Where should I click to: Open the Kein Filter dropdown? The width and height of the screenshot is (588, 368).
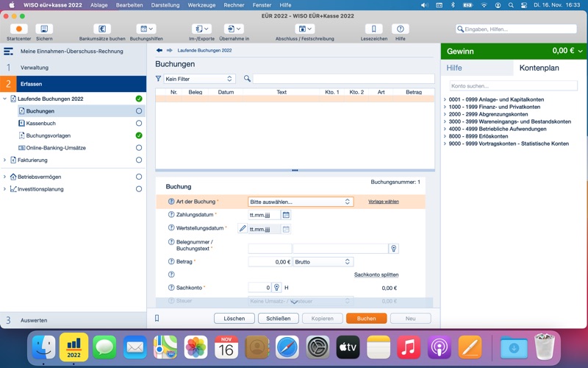point(199,79)
